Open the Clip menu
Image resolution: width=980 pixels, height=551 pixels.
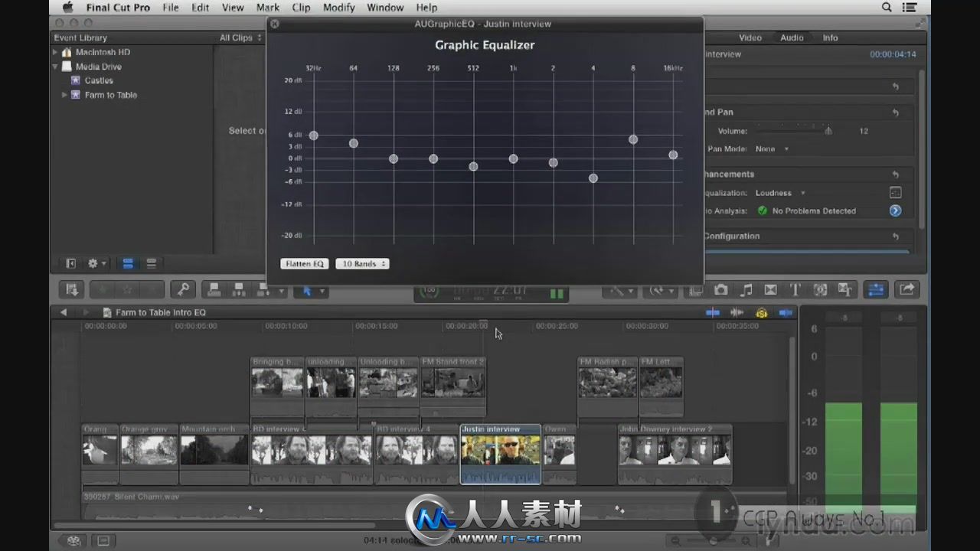point(301,8)
